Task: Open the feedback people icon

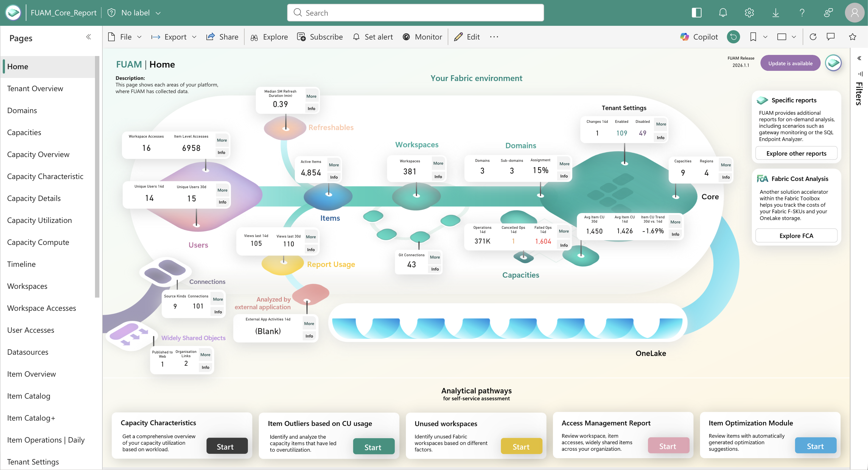Action: pyautogui.click(x=828, y=13)
